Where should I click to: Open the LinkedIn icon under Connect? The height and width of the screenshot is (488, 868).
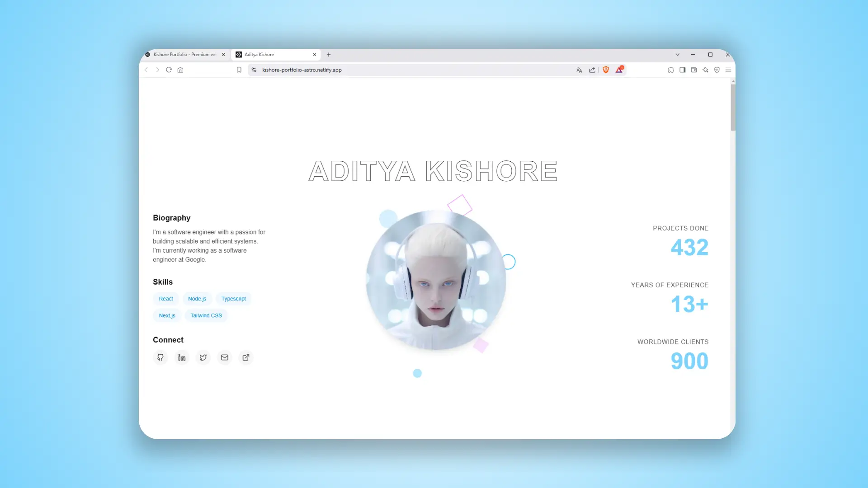point(182,357)
